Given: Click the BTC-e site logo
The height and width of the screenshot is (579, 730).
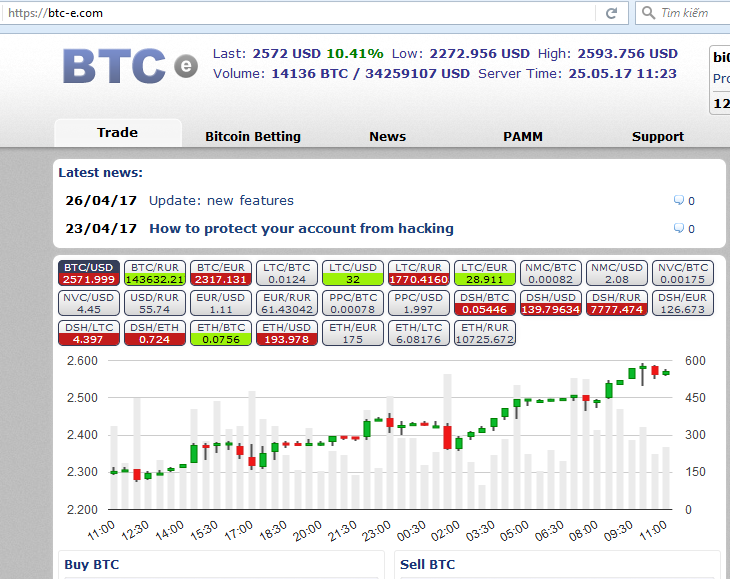Looking at the screenshot, I should 130,66.
